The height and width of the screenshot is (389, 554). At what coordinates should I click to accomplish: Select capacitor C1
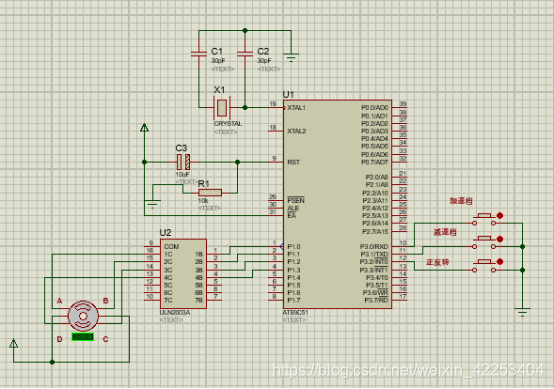199,54
